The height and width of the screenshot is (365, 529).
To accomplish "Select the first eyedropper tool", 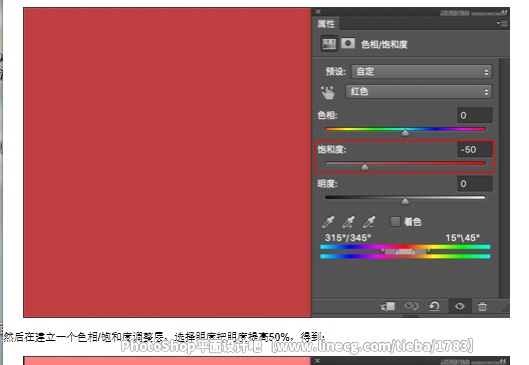I will click(x=328, y=222).
